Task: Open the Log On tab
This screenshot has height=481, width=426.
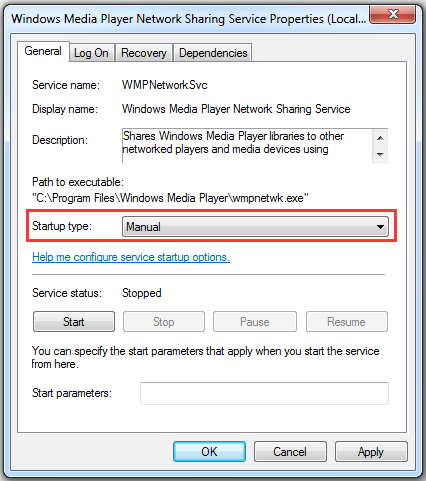Action: (x=91, y=53)
